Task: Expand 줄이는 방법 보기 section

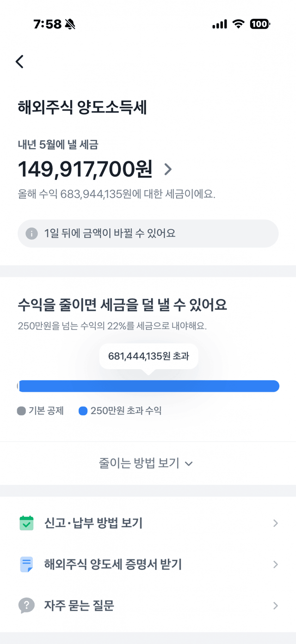Action: coord(148,463)
